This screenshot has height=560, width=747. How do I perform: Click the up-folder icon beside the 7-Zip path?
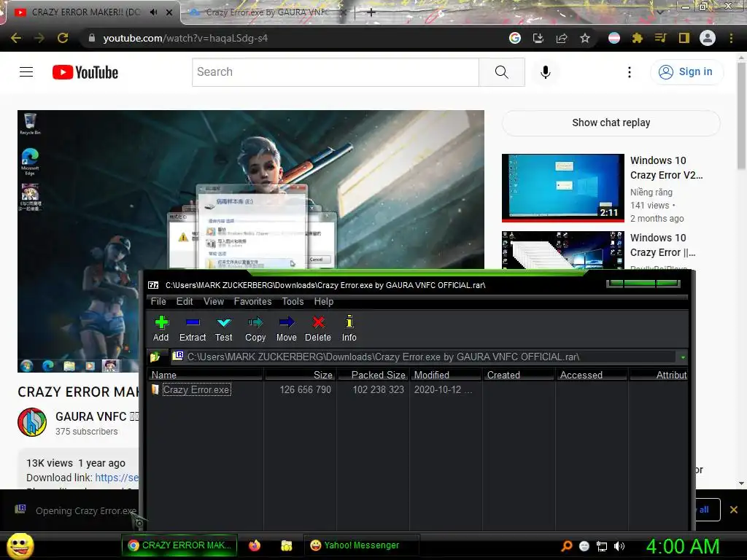click(155, 357)
